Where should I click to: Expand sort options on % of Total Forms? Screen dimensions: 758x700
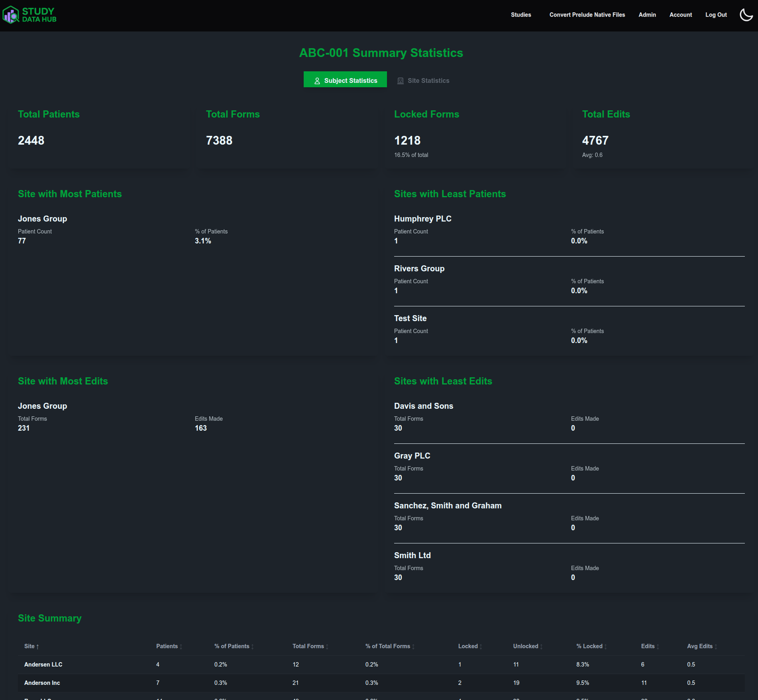412,646
